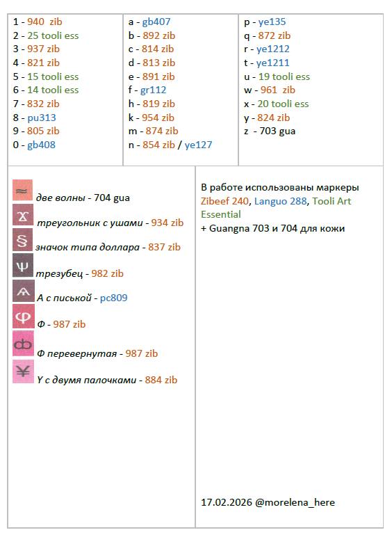Click the 19 tooli ess entry
The width and height of the screenshot is (392, 537).
(284, 77)
